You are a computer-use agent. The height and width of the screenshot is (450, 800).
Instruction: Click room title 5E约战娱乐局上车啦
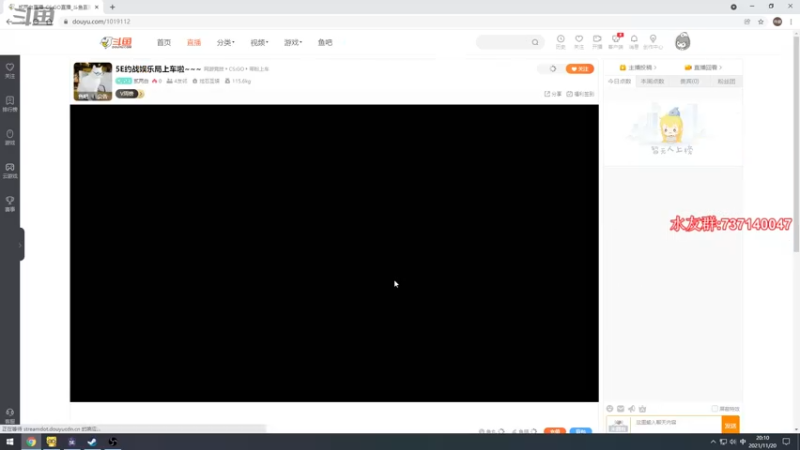pyautogui.click(x=158, y=69)
